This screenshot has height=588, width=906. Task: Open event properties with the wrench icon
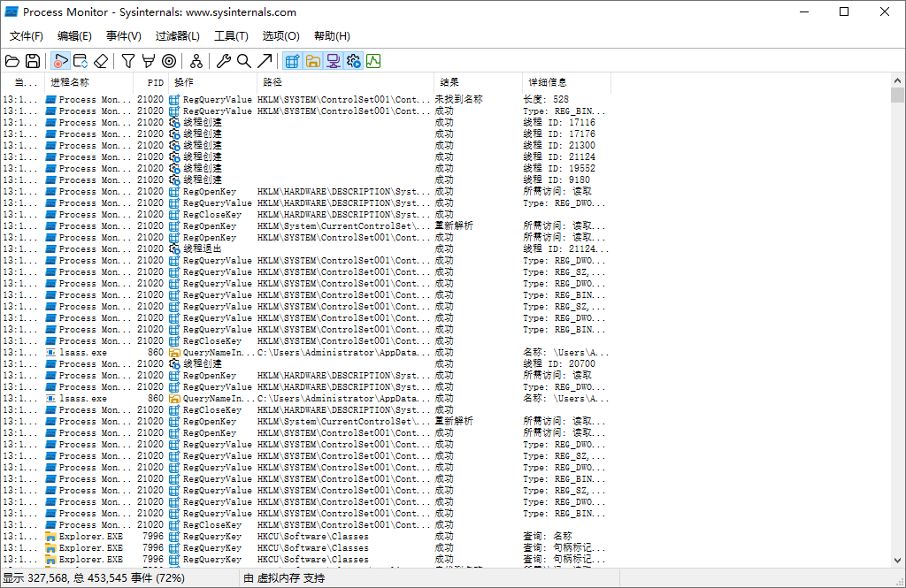224,61
